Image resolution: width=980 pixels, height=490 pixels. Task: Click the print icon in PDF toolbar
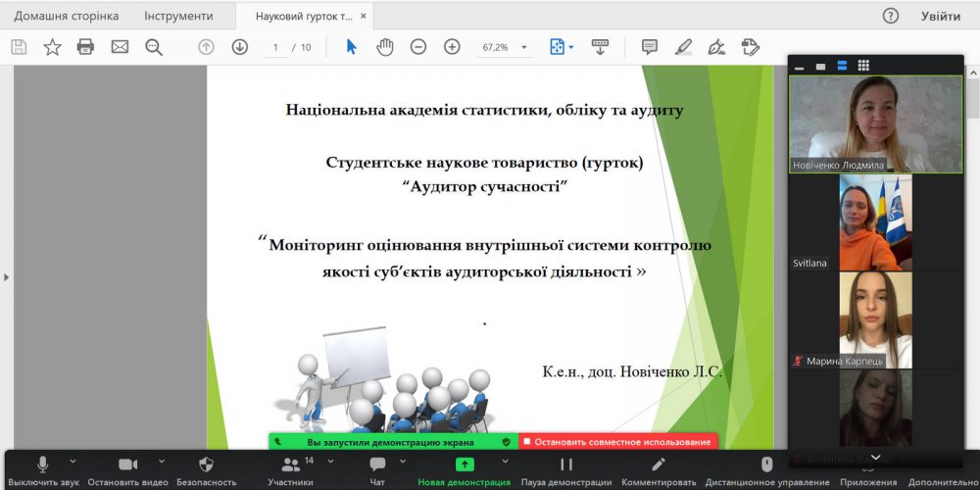85,47
